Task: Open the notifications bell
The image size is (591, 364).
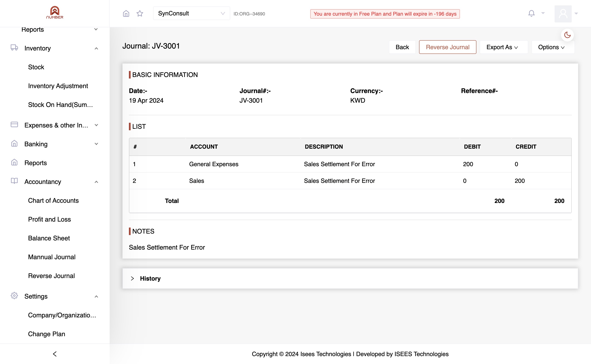Action: 531,13
